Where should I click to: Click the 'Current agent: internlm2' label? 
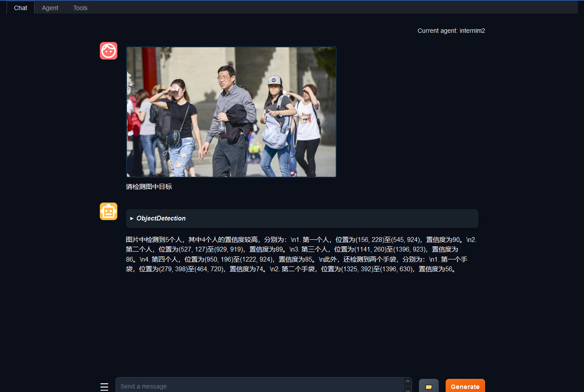click(451, 31)
